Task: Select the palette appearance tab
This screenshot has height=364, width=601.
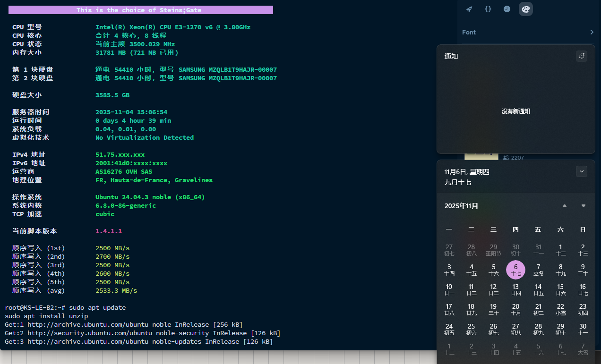Action: [525, 9]
